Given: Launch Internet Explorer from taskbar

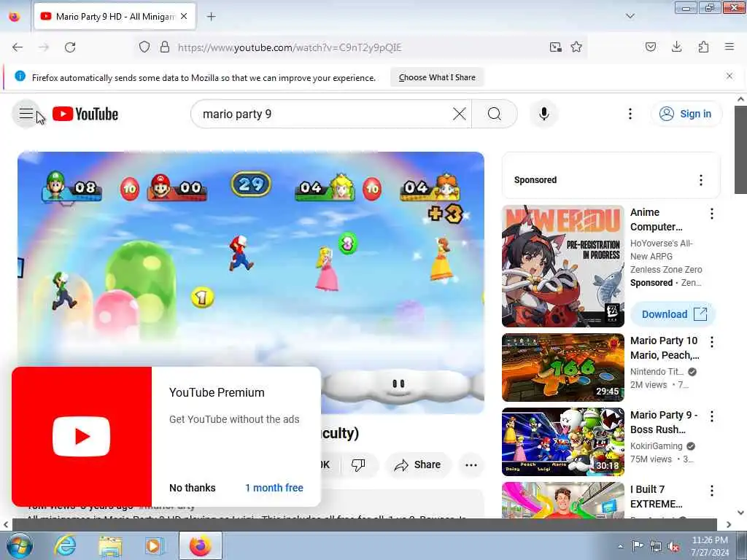Looking at the screenshot, I should tap(65, 545).
